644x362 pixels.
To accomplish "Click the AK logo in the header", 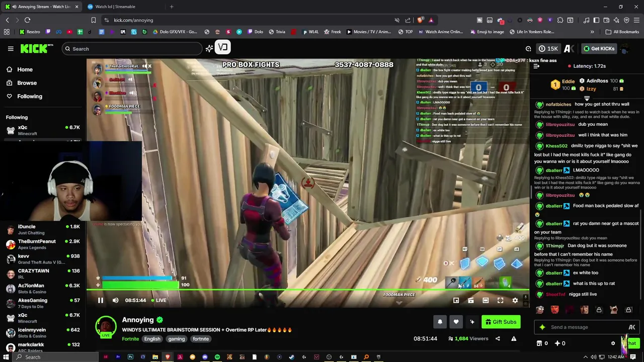I will (x=569, y=49).
